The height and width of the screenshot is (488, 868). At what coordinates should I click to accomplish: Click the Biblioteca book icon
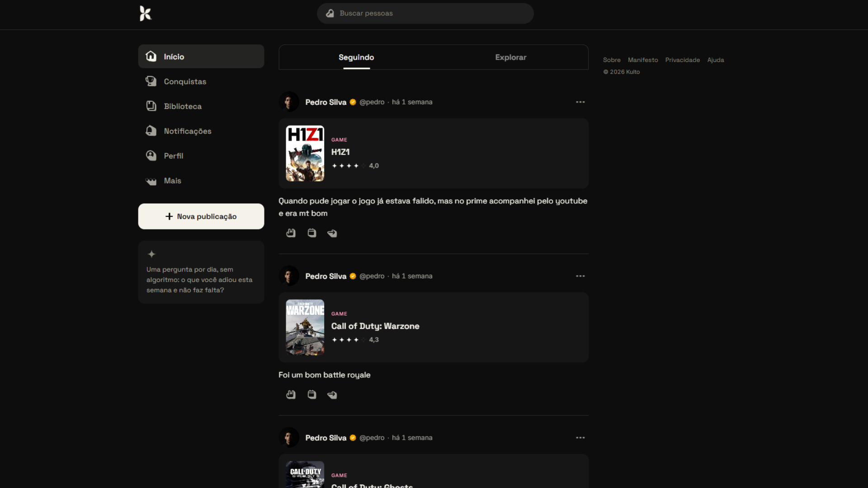pyautogui.click(x=151, y=106)
